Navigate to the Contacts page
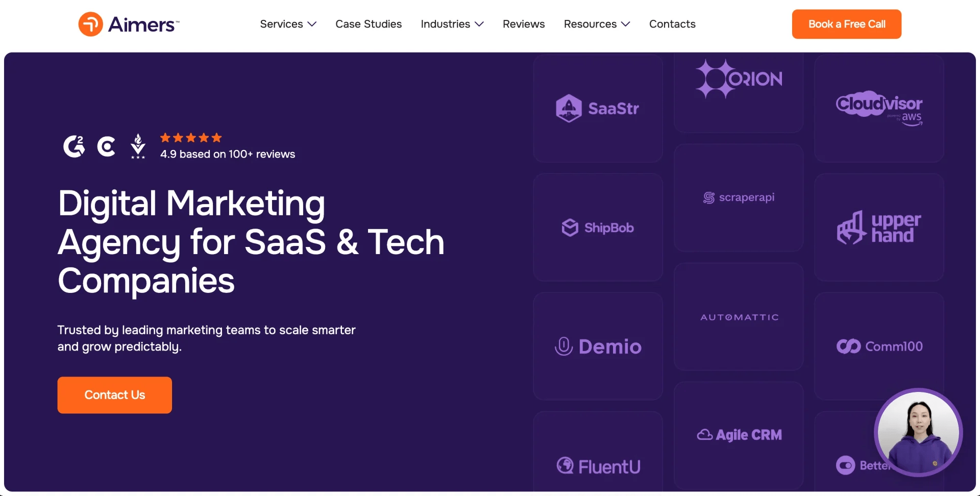Screen dimensions: 980x496 pos(672,24)
